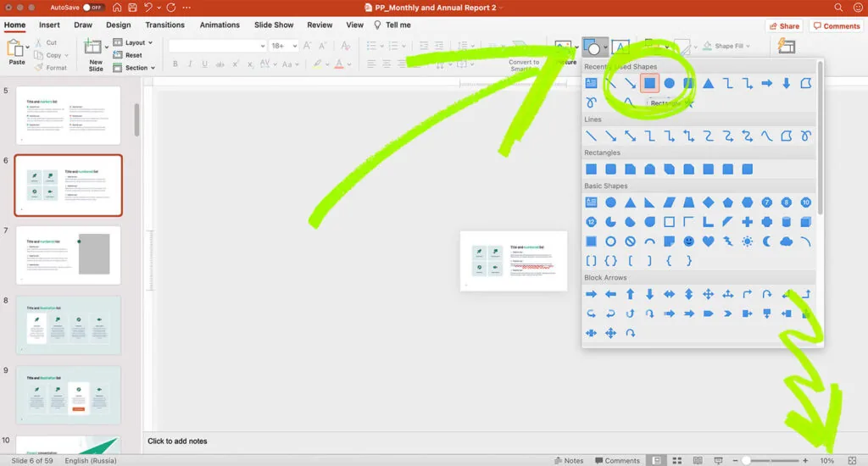The height and width of the screenshot is (466, 868).
Task: Go to Transitions tab
Action: 165,25
